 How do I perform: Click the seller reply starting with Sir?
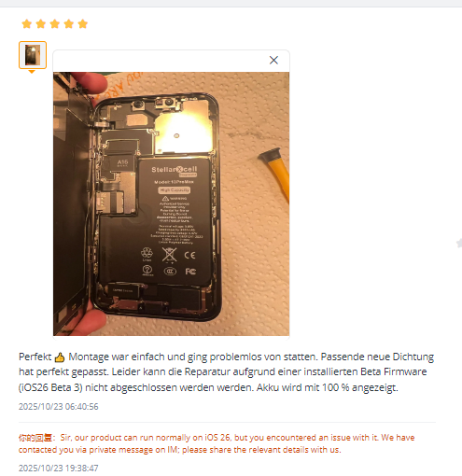217,443
